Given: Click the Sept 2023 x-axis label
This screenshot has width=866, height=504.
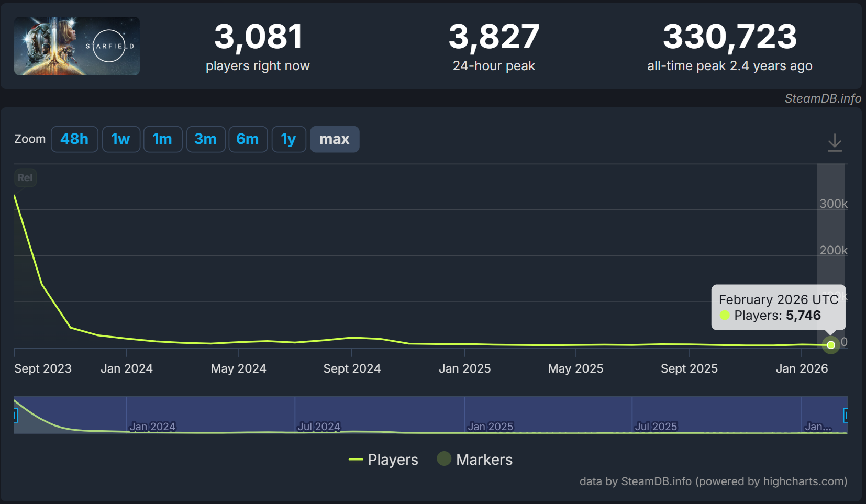Looking at the screenshot, I should [x=43, y=368].
